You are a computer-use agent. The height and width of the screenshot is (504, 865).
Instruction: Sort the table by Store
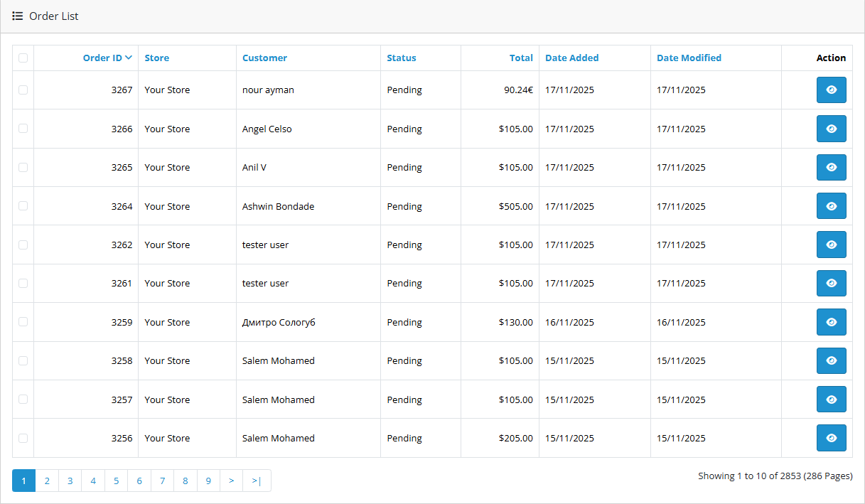[x=156, y=58]
